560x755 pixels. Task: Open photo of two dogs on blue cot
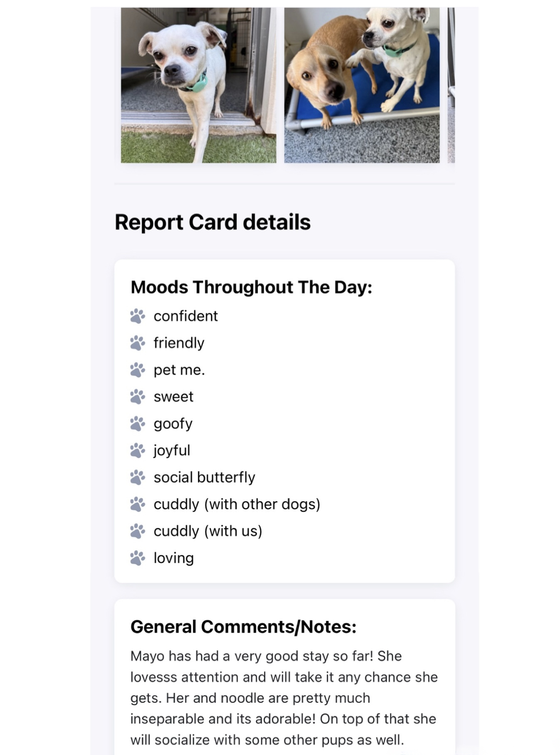click(362, 85)
